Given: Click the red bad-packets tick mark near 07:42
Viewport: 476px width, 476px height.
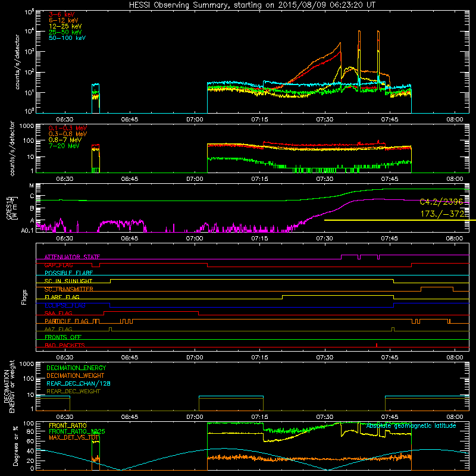Looking at the screenshot, I should pyautogui.click(x=377, y=345).
